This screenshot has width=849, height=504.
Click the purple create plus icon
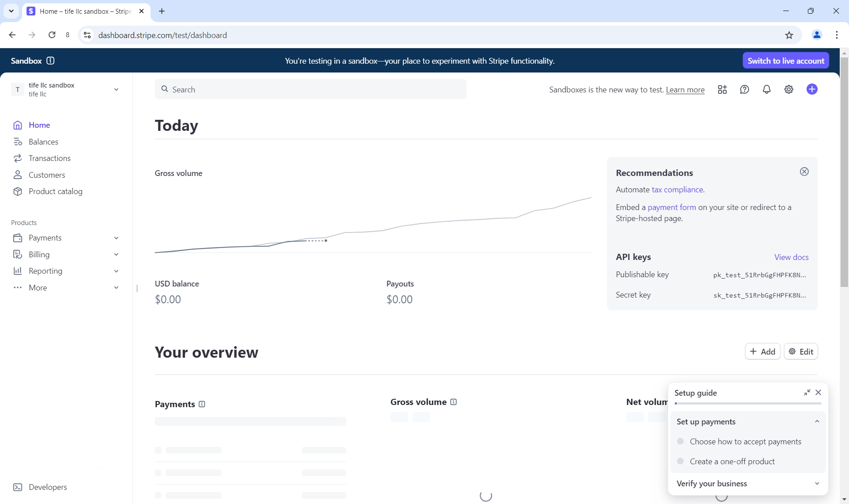pyautogui.click(x=812, y=89)
